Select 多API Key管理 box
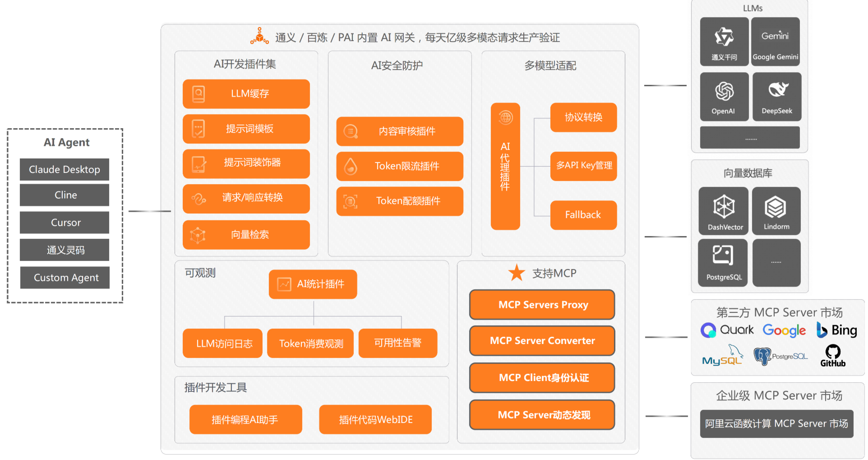Image resolution: width=868 pixels, height=460 pixels. coord(583,166)
